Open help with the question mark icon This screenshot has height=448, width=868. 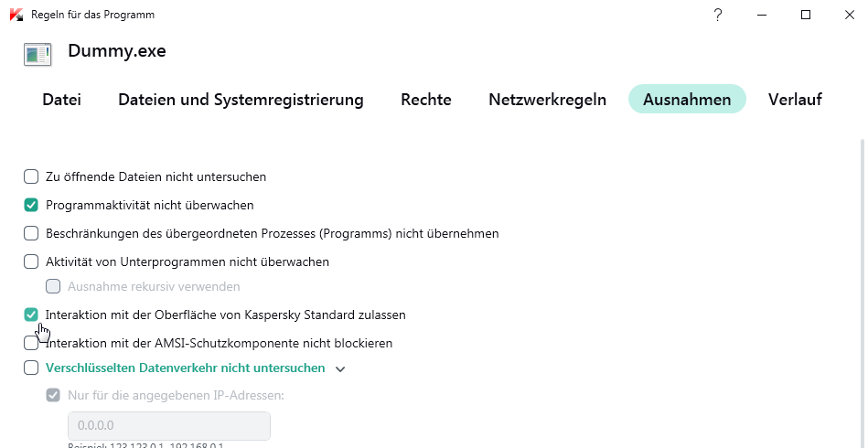719,15
